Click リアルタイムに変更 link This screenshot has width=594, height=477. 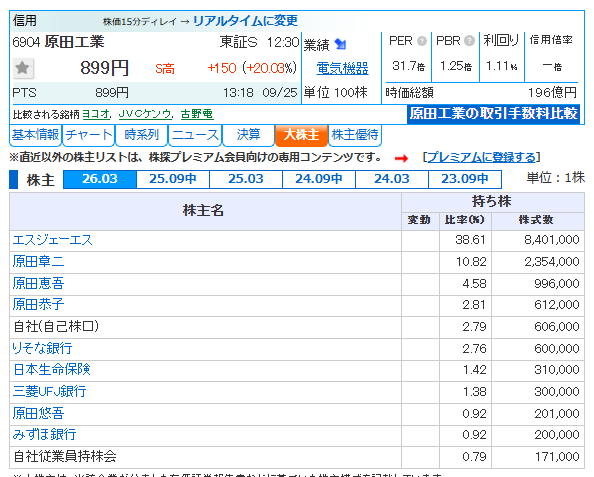(245, 20)
